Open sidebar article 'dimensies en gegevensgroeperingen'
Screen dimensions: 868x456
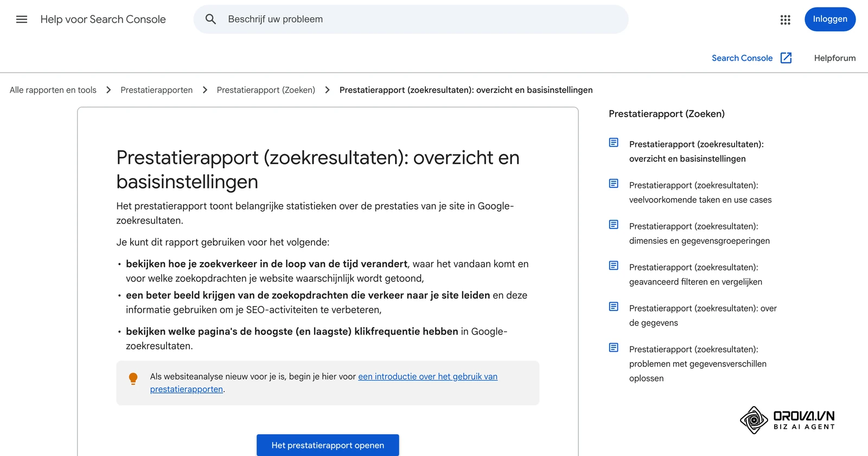tap(699, 233)
